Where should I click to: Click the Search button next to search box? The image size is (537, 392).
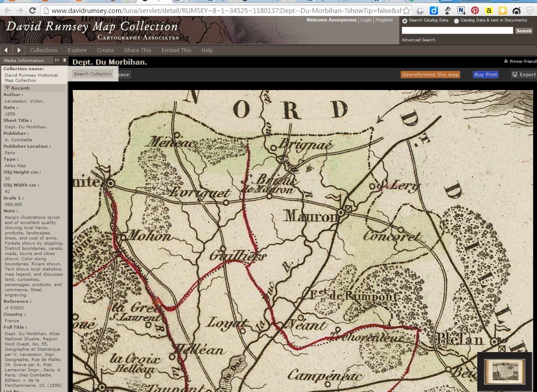click(x=524, y=31)
